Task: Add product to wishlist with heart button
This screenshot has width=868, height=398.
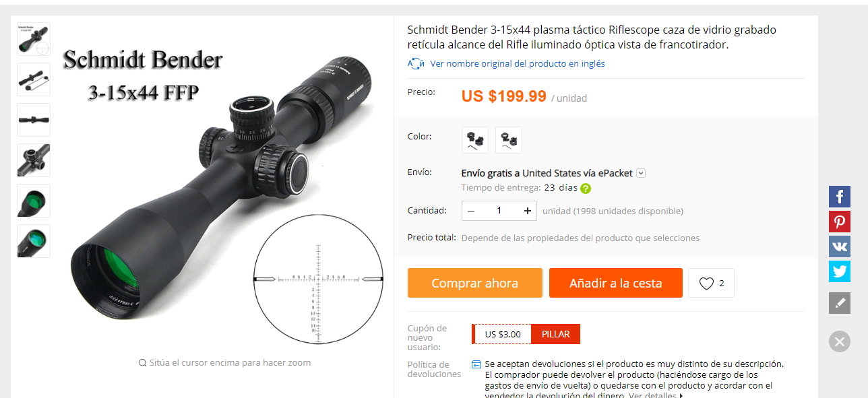Action: point(711,284)
